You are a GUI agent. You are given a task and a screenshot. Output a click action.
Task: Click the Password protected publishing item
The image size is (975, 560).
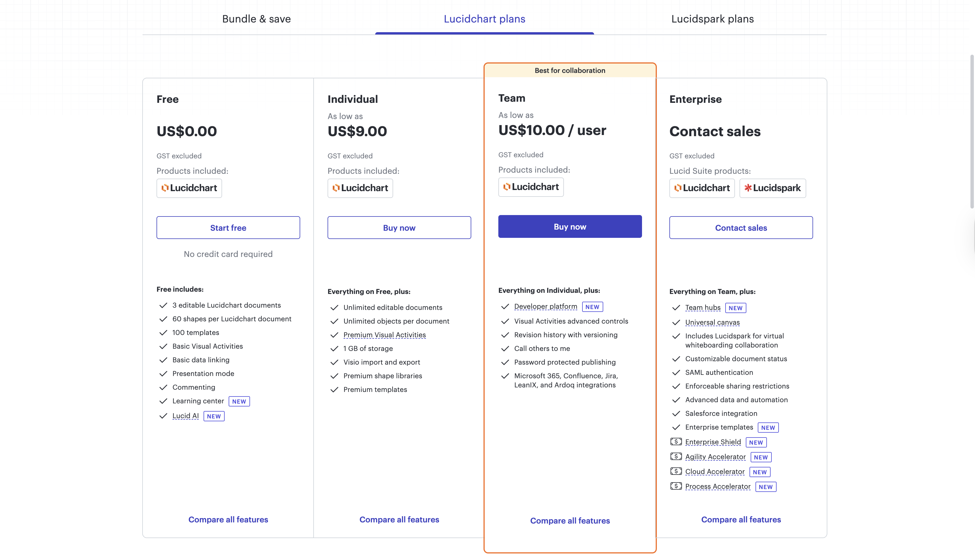pyautogui.click(x=565, y=362)
